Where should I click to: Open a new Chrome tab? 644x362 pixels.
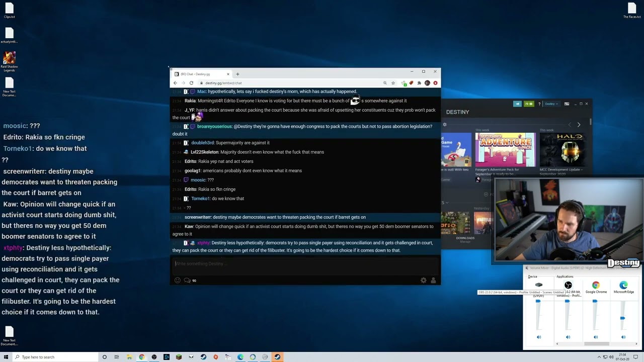237,74
